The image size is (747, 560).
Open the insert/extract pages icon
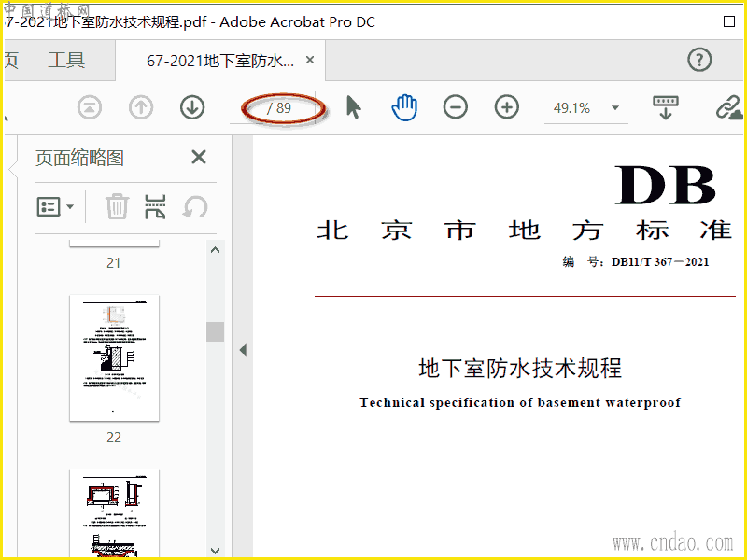click(x=155, y=206)
